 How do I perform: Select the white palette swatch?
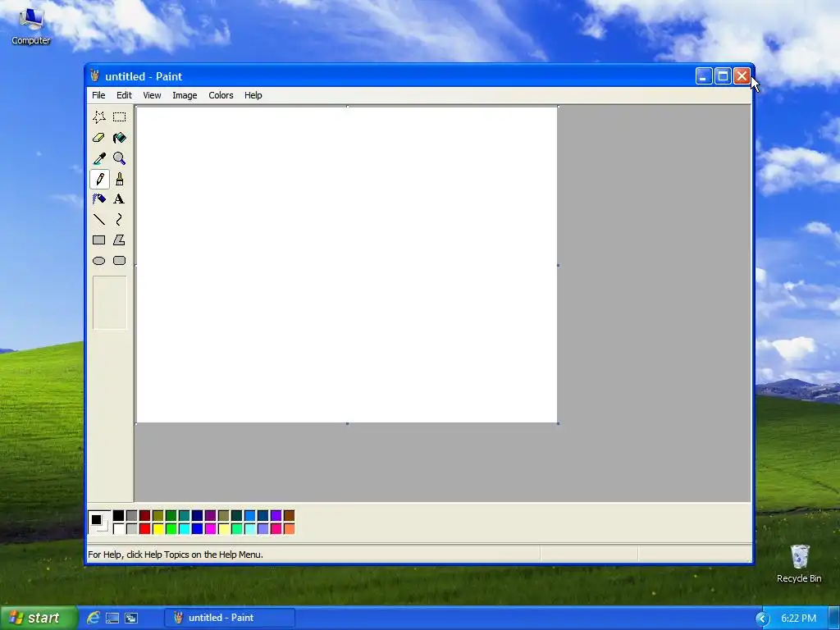coord(118,529)
